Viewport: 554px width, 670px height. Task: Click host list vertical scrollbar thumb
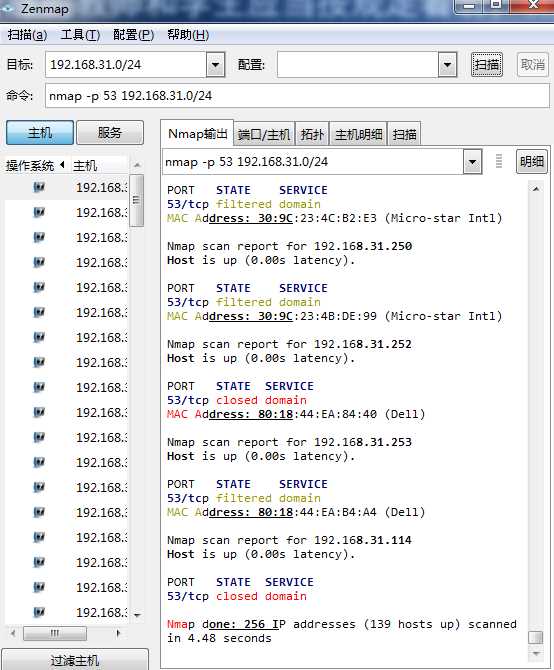coord(137,200)
